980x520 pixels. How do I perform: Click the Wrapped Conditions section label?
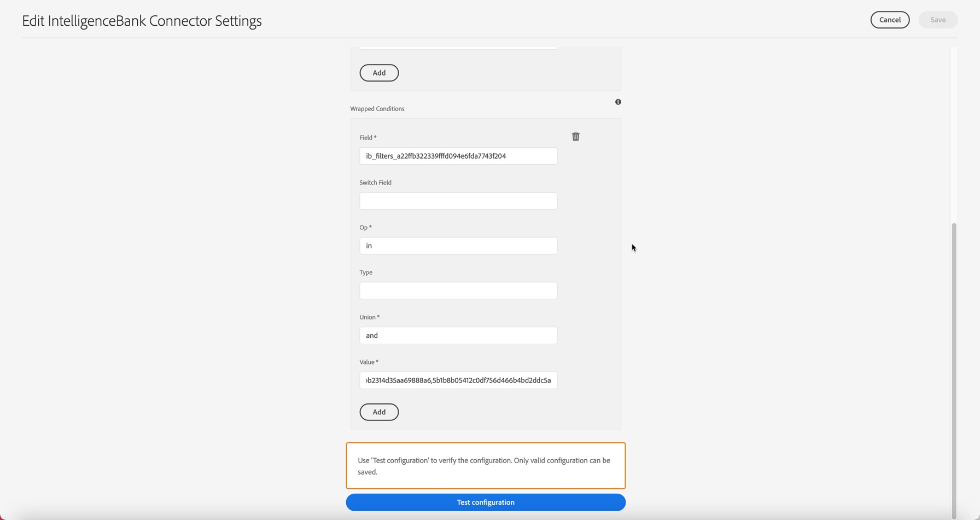coord(377,109)
